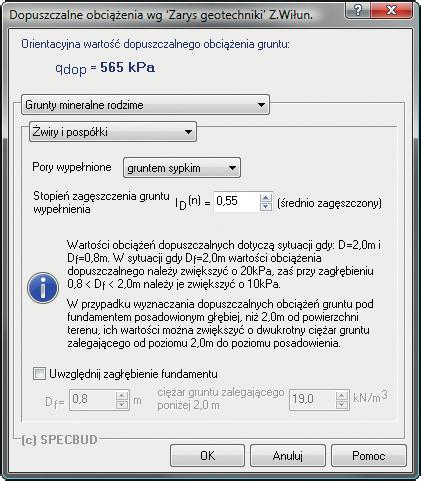Click the 'ciężar gruntu zalegającego poniżej 2,0 m' label
421x481 pixels.
221,399
